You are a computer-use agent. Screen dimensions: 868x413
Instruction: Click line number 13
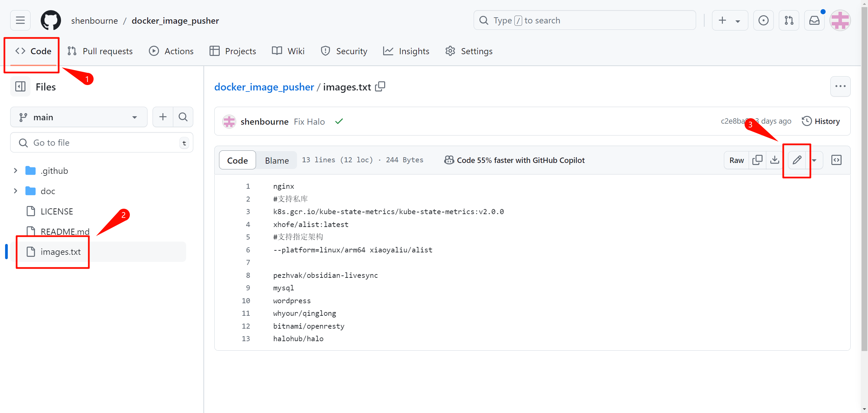click(246, 339)
